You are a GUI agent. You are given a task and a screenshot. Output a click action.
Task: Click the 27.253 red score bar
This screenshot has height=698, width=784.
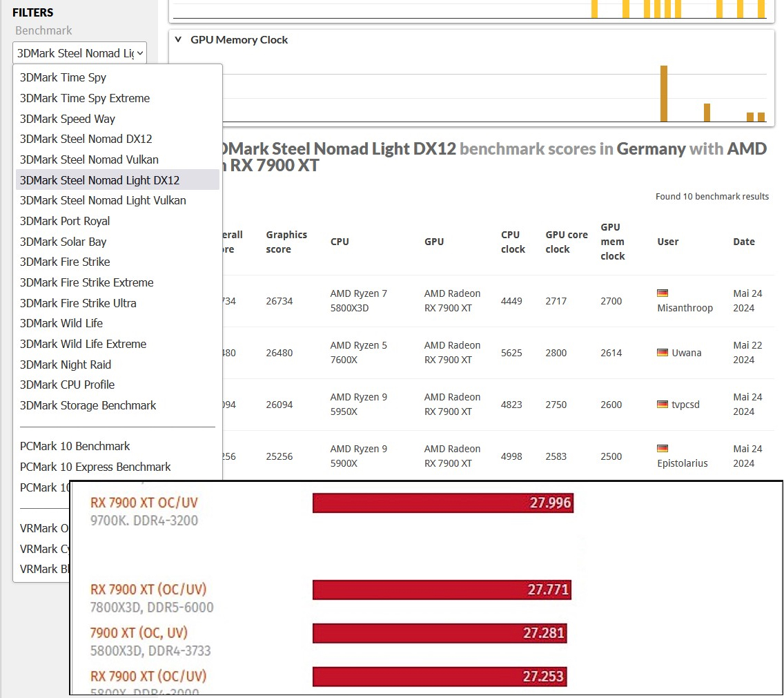coord(440,677)
